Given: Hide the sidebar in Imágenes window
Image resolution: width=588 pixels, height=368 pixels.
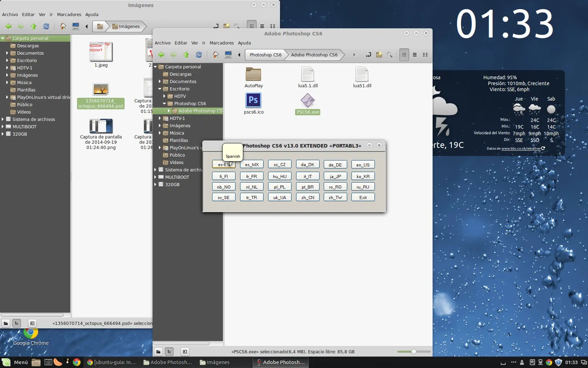Looking at the screenshot, I should 32,323.
